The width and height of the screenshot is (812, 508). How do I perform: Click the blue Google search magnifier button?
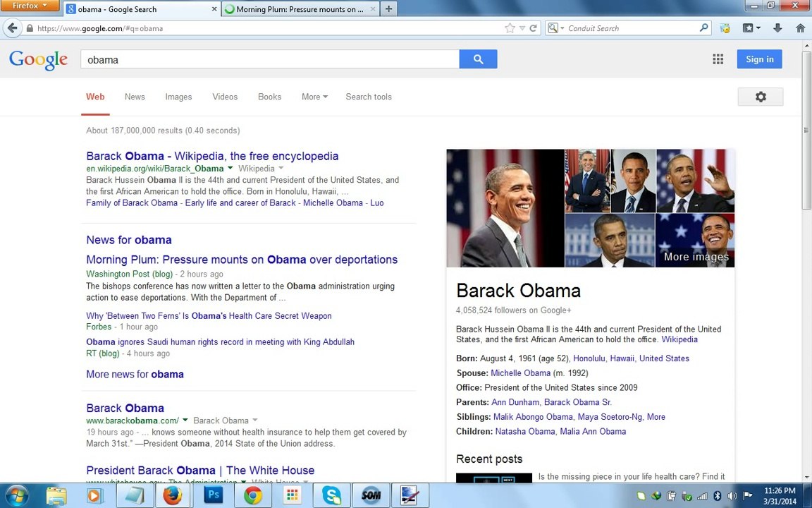478,59
